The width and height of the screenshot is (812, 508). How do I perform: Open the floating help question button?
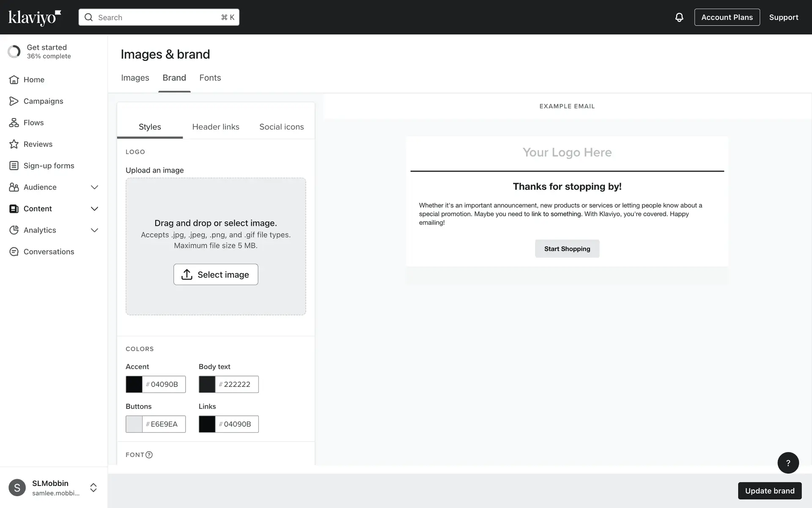click(788, 463)
